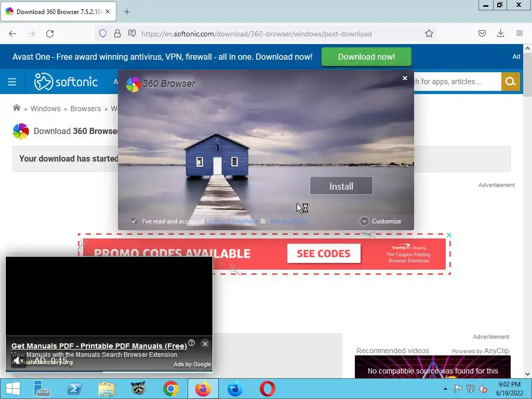Open the Firefox downloads panel
Image resolution: width=532 pixels, height=399 pixels.
click(500, 33)
